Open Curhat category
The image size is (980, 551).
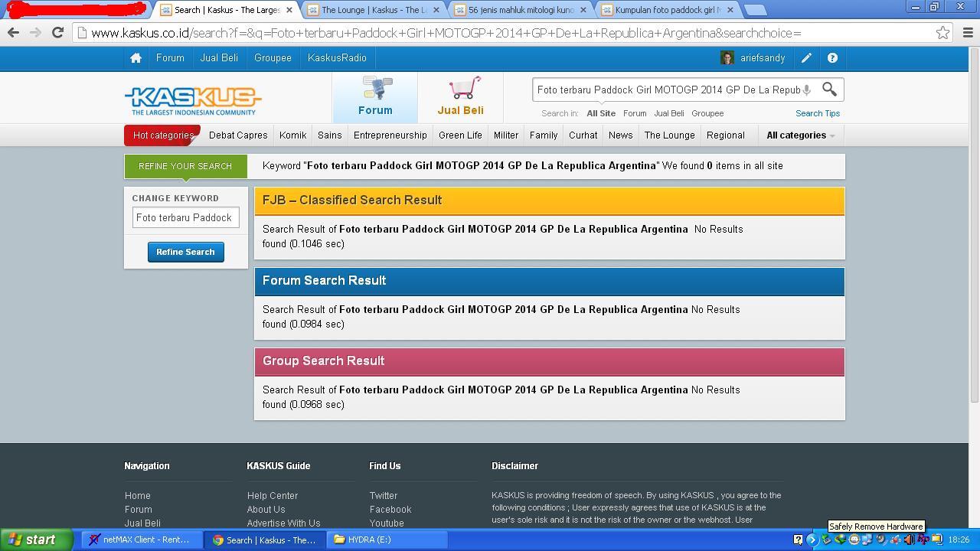[583, 135]
